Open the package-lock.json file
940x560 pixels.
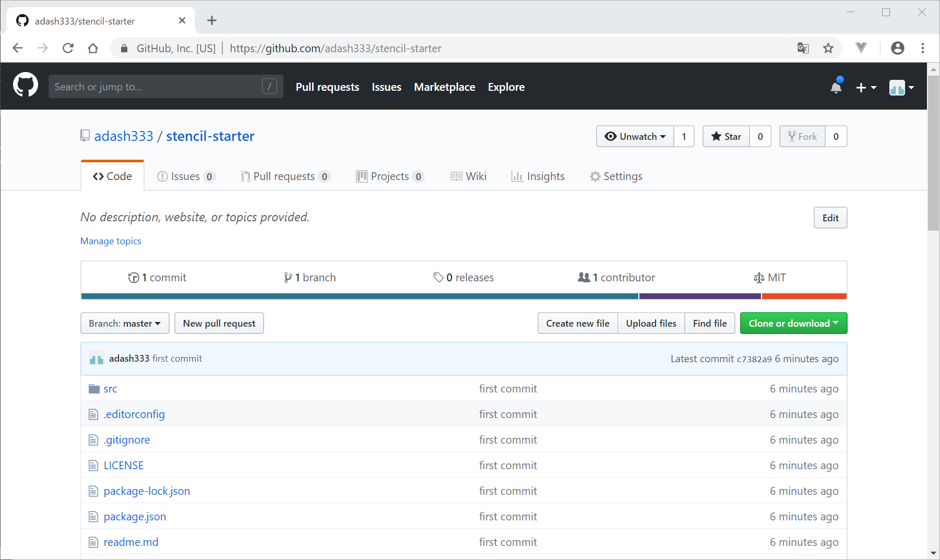[147, 491]
